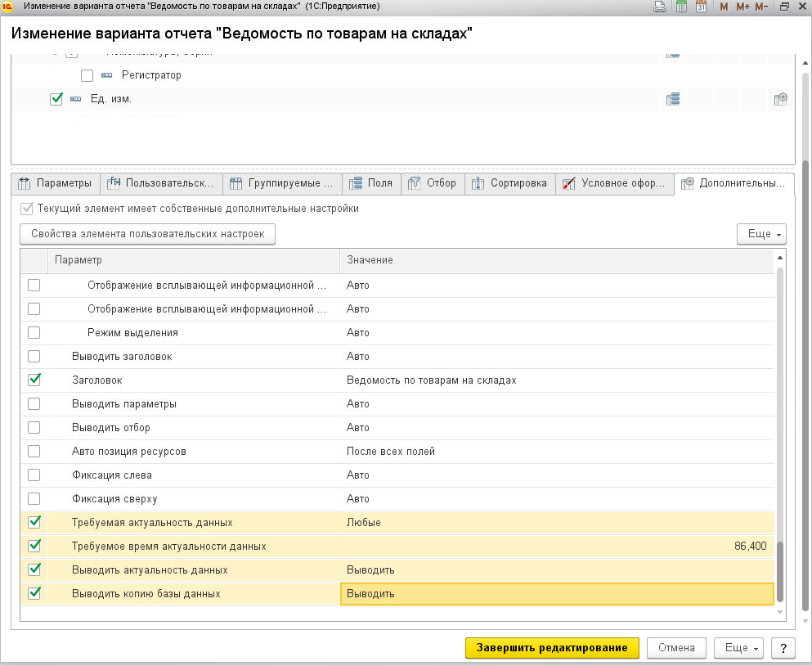Open value list for Выводить копию базы данных
The image size is (812, 666).
click(556, 593)
